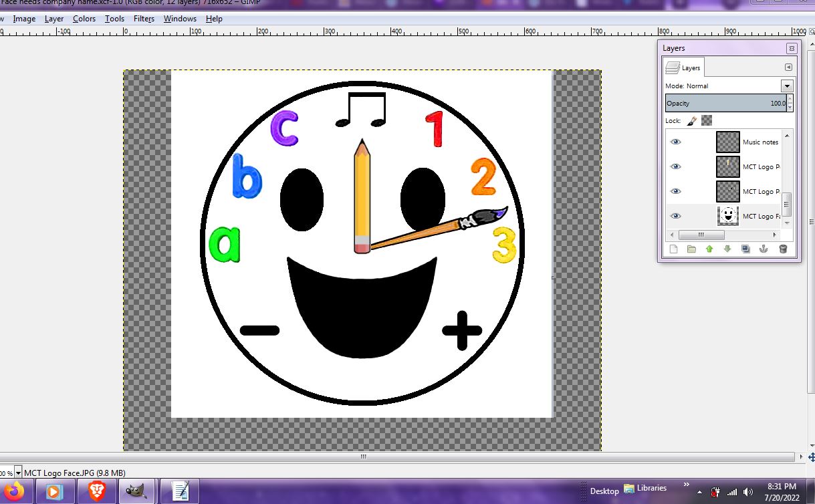
Task: Anchor the floating layer
Action: tap(764, 249)
